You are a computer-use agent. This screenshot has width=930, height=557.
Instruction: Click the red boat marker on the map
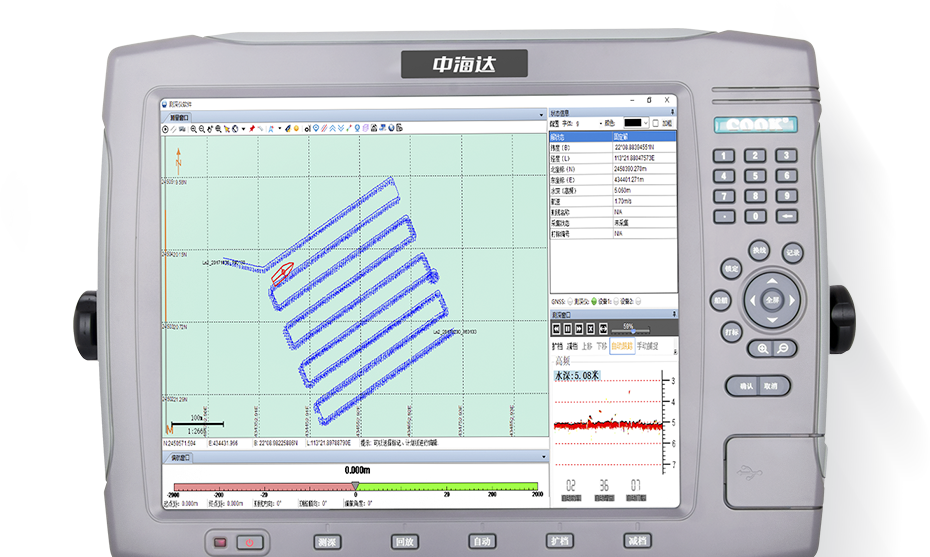pos(282,273)
